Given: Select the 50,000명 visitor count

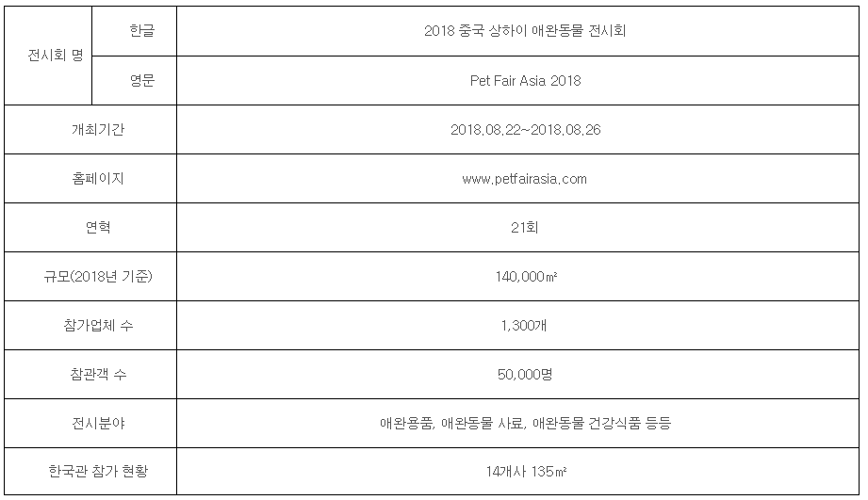Looking at the screenshot, I should tap(525, 375).
